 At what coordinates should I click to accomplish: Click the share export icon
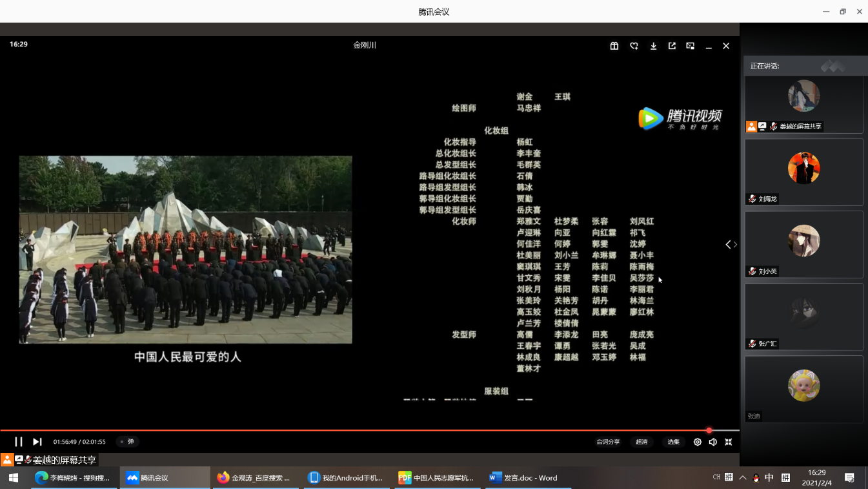pos(672,46)
